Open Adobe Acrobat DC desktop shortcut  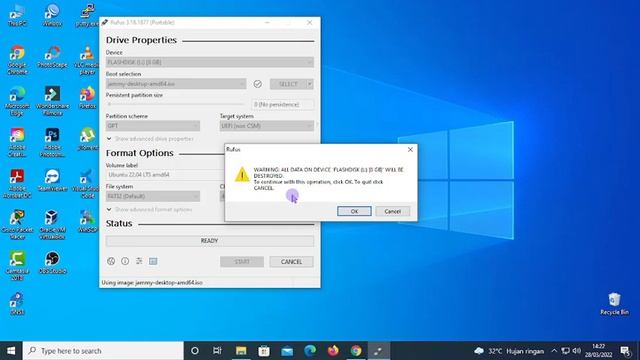click(17, 184)
